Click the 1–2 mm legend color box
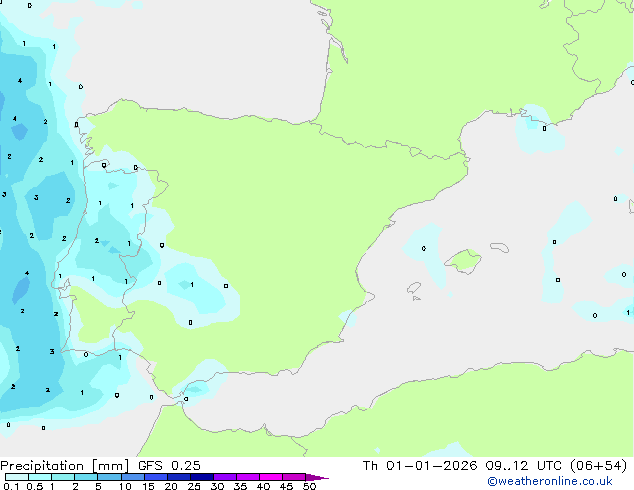The width and height of the screenshot is (634, 490). [63, 477]
